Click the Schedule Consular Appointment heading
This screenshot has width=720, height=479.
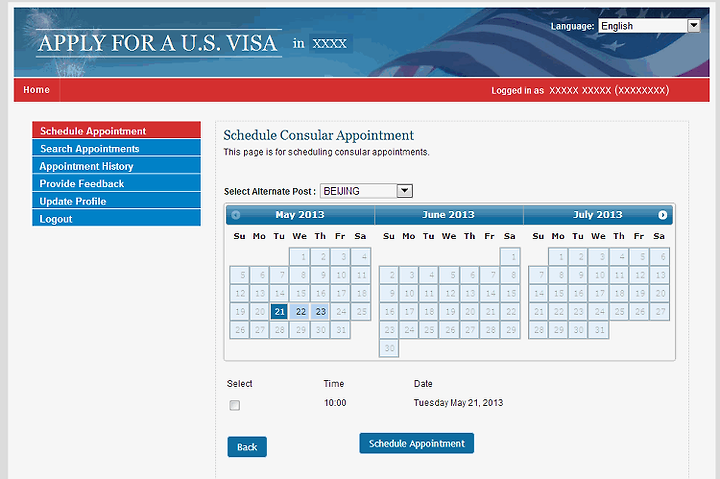[x=319, y=135]
